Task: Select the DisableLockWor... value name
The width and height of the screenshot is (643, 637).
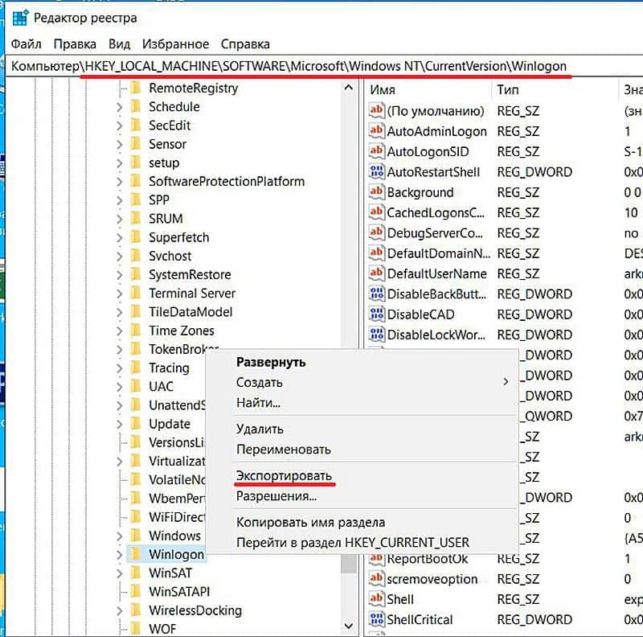Action: point(436,335)
